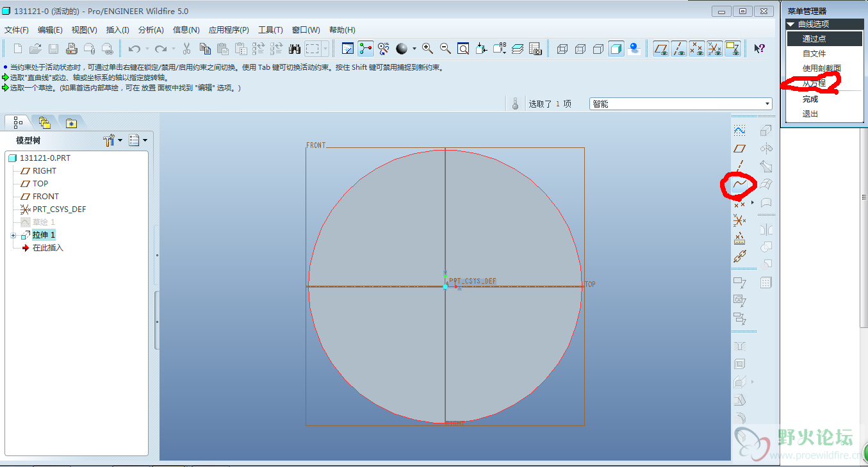Toggle spin center display
Image resolution: width=868 pixels, height=467 pixels.
tap(366, 49)
